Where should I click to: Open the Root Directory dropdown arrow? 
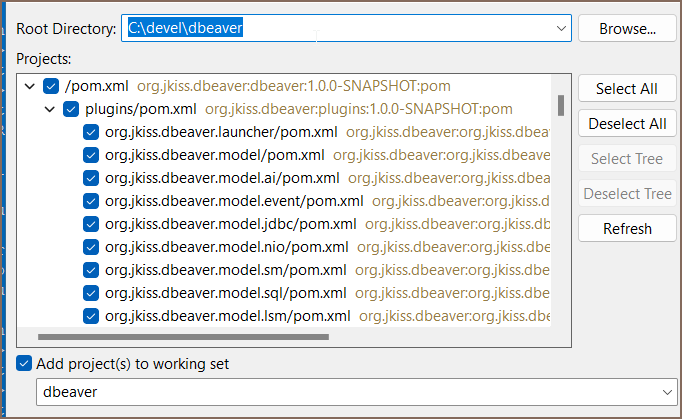pos(561,28)
